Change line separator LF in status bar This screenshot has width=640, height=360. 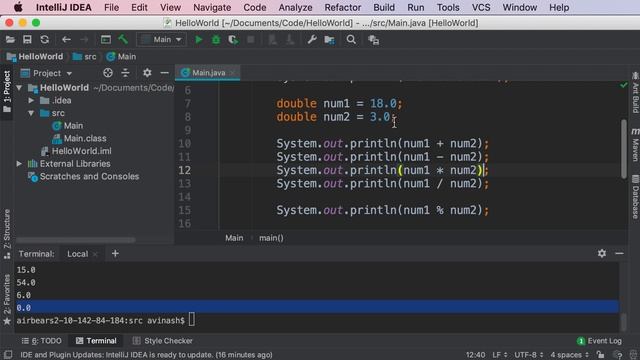click(500, 355)
